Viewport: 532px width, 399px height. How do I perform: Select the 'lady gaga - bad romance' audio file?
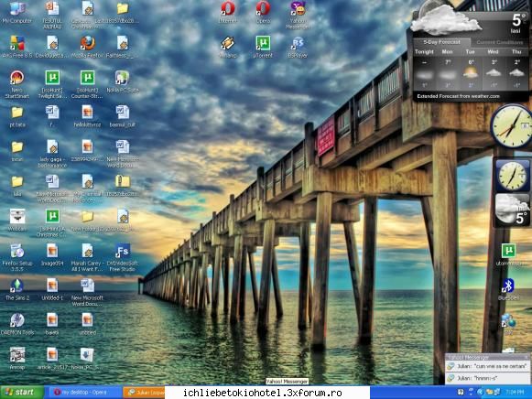(52, 155)
